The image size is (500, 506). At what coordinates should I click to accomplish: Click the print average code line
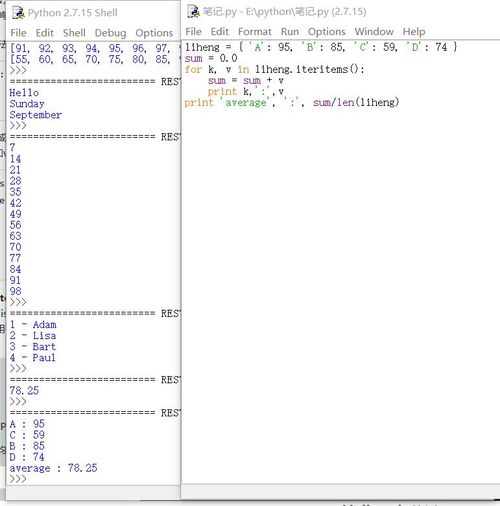click(x=292, y=102)
